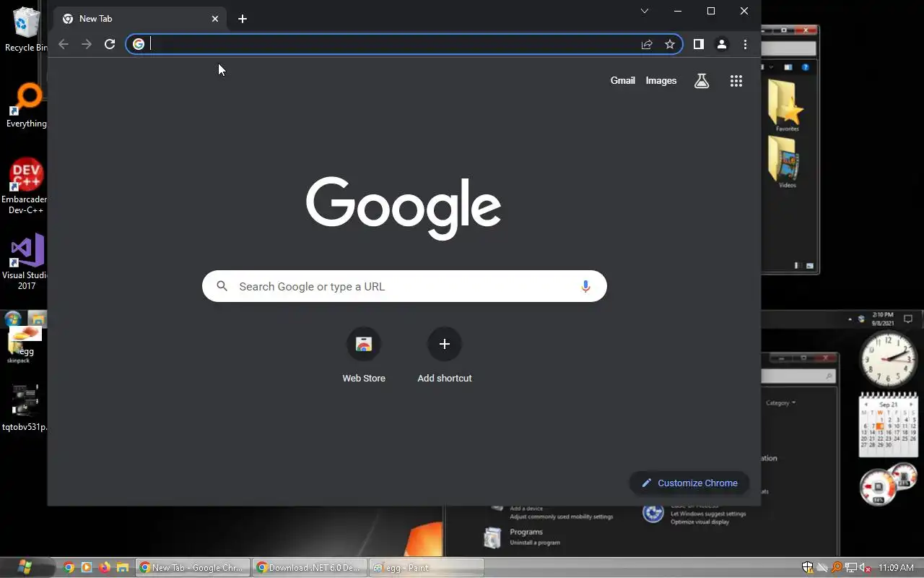Open the Favorites folder in the background window
The image size is (924, 578).
tap(787, 106)
